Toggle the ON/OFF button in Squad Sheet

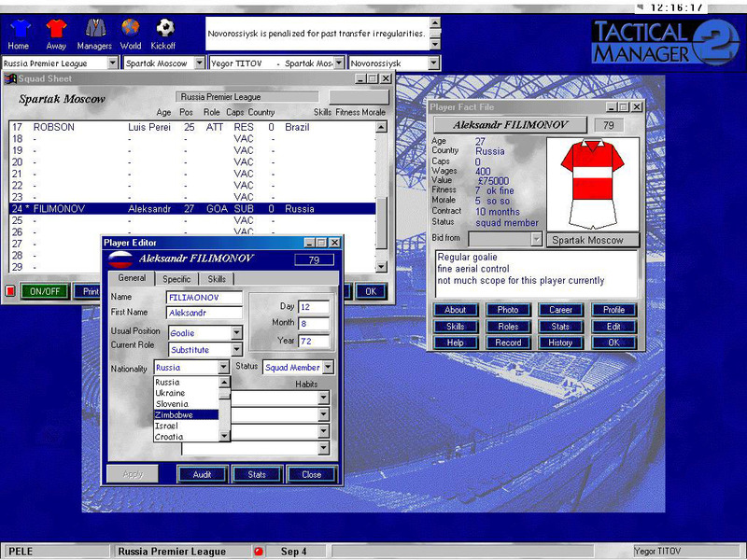pyautogui.click(x=44, y=291)
